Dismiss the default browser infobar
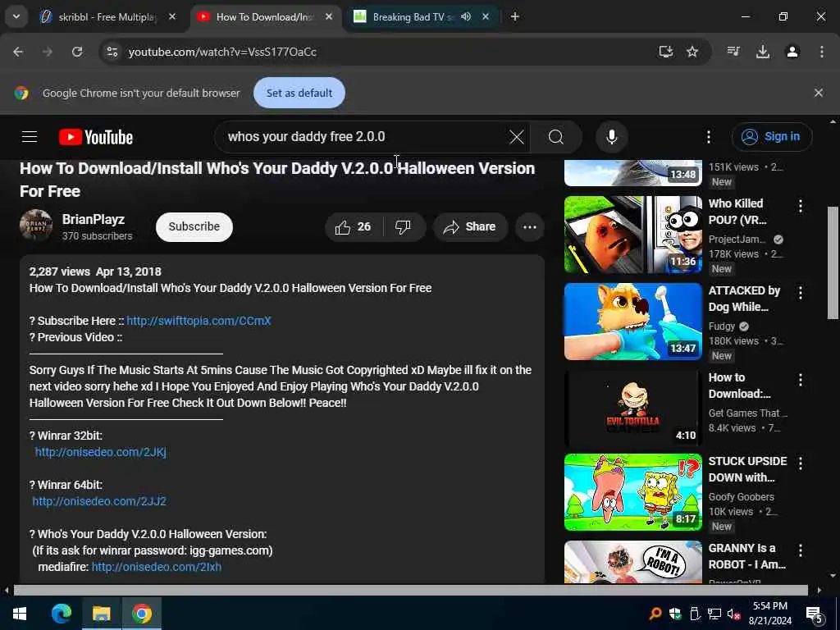The width and height of the screenshot is (840, 630). click(819, 93)
